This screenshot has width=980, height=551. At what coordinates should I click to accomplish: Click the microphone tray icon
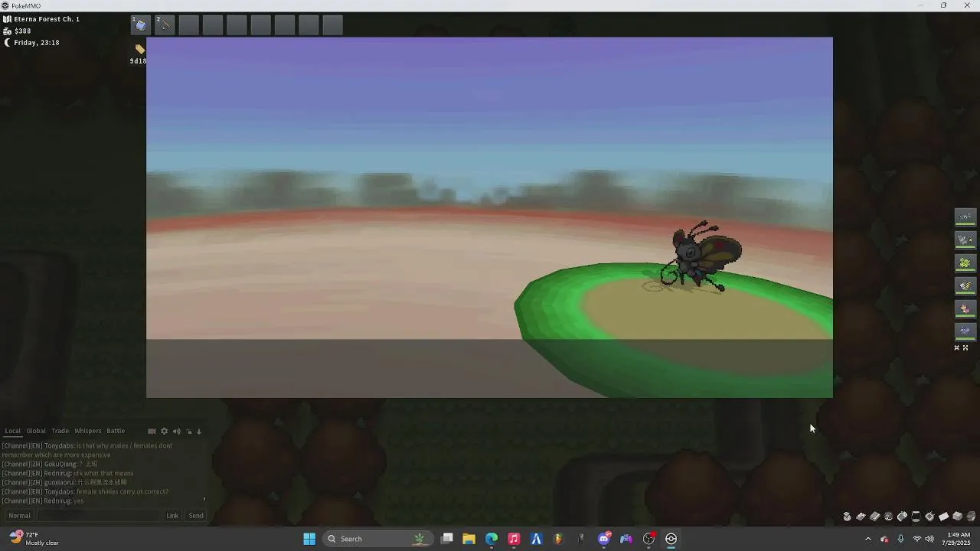tap(900, 539)
